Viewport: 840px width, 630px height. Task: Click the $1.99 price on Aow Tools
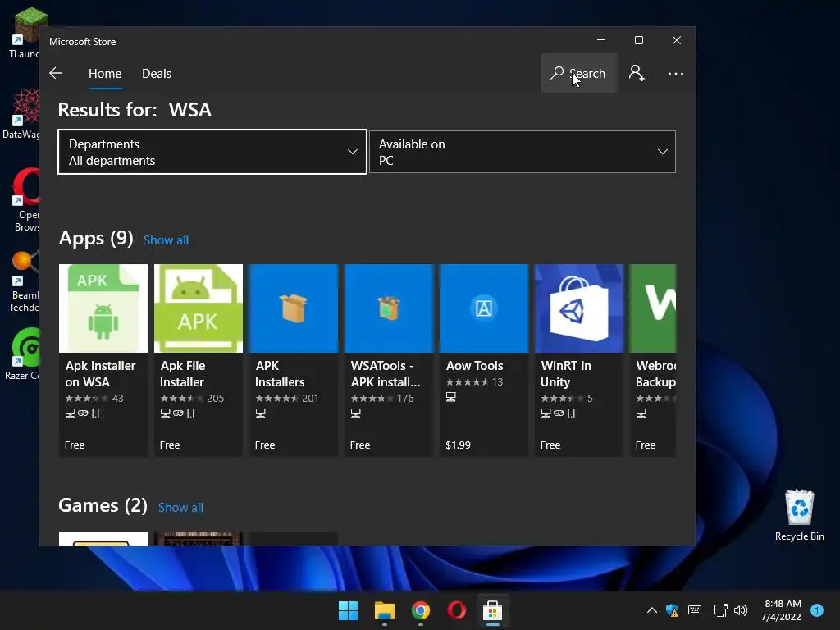point(458,445)
